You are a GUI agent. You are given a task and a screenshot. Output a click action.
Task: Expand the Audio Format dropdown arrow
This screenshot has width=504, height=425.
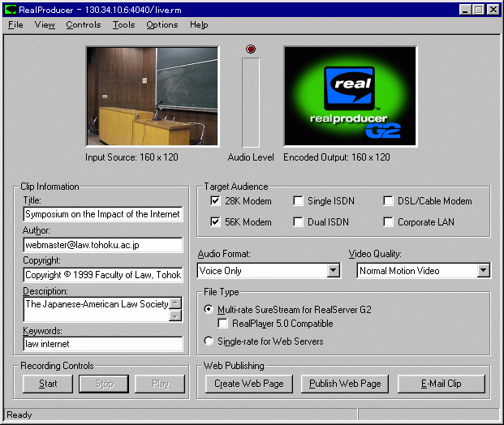333,270
